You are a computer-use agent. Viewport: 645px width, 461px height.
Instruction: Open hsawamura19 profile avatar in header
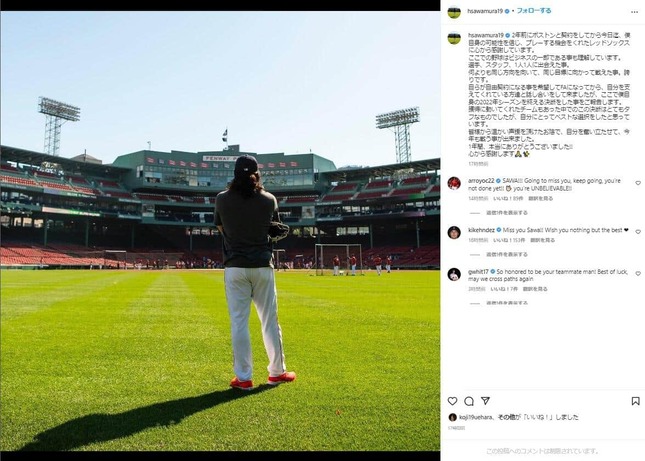454,12
